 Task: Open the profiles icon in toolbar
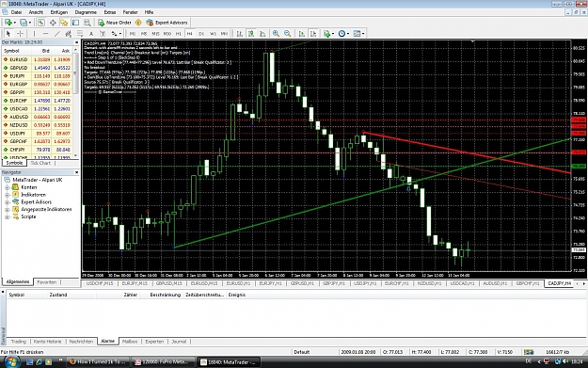(x=24, y=23)
